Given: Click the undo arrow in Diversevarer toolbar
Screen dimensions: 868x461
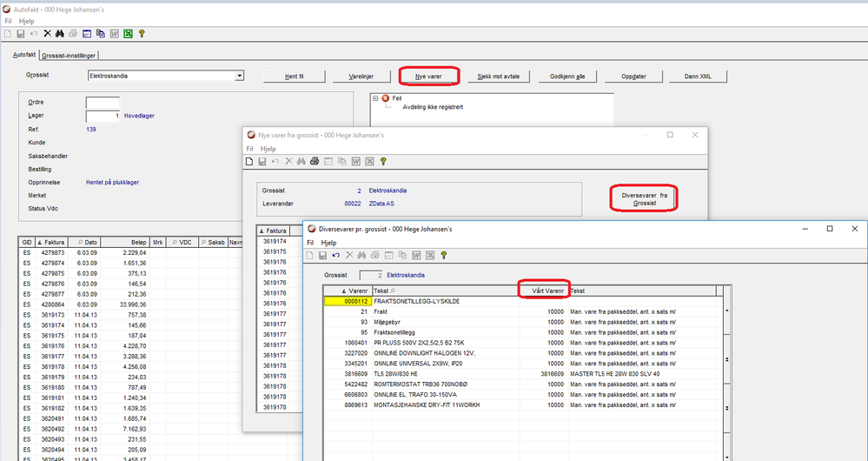Looking at the screenshot, I should (336, 255).
